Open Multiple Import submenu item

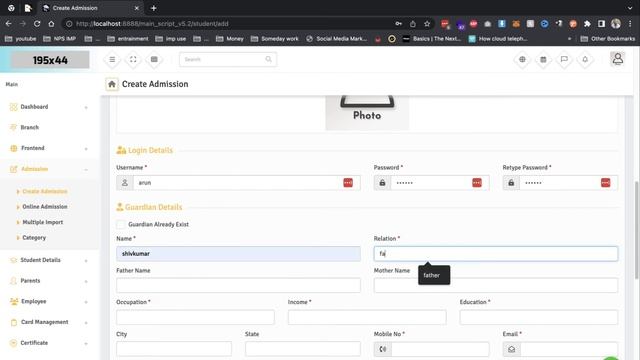click(42, 222)
